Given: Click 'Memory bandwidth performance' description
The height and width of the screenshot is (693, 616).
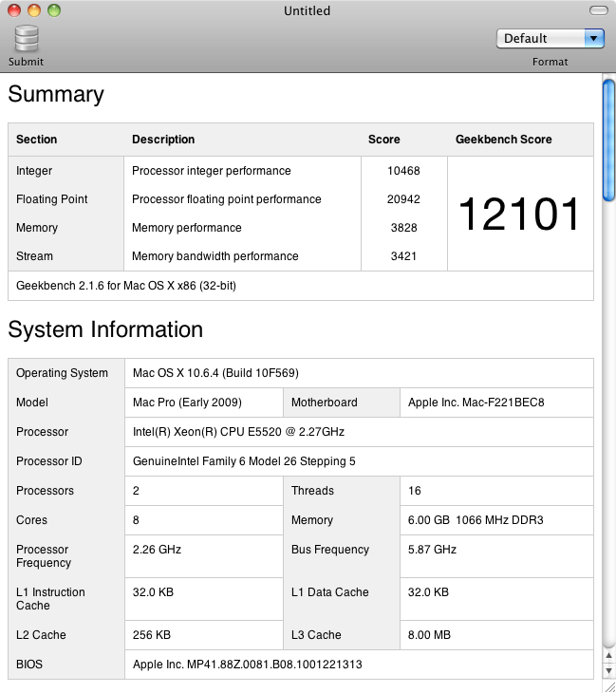Looking at the screenshot, I should pos(215,256).
